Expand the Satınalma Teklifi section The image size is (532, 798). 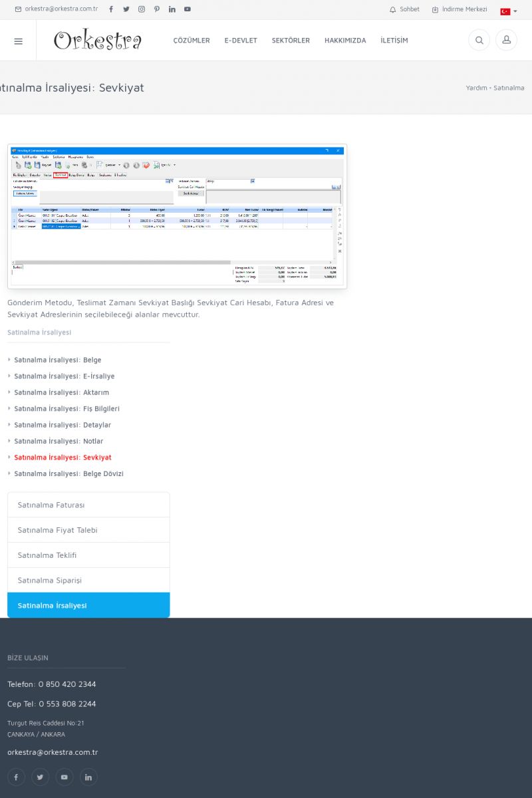point(88,555)
